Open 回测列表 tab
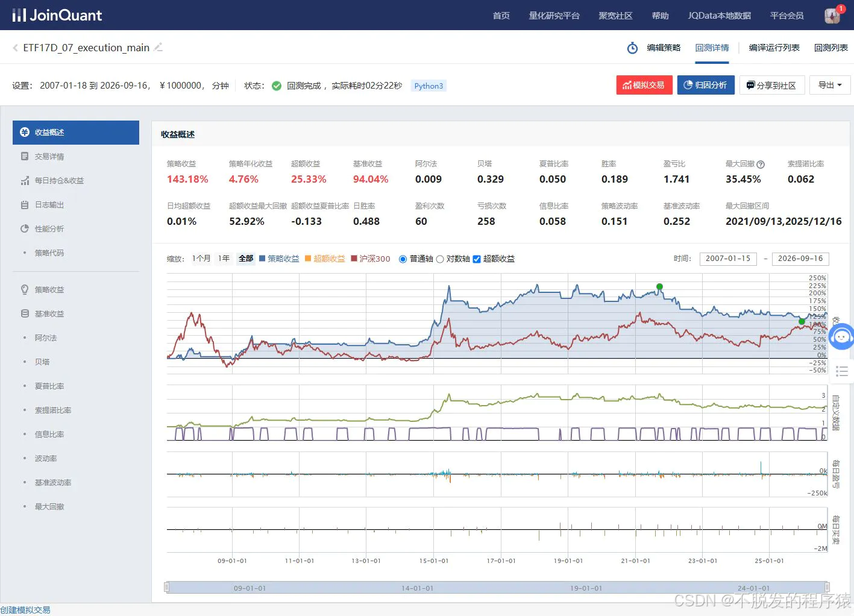 tap(830, 48)
